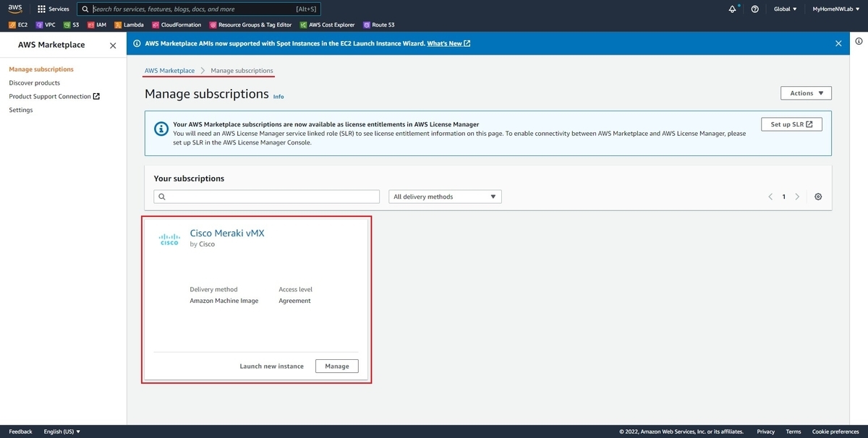Image resolution: width=868 pixels, height=438 pixels.
Task: Open subscriptions preferences gear icon
Action: coord(818,197)
